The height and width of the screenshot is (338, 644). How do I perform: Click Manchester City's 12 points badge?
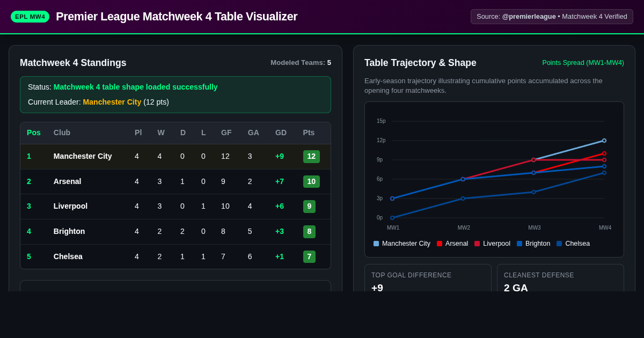(x=311, y=157)
